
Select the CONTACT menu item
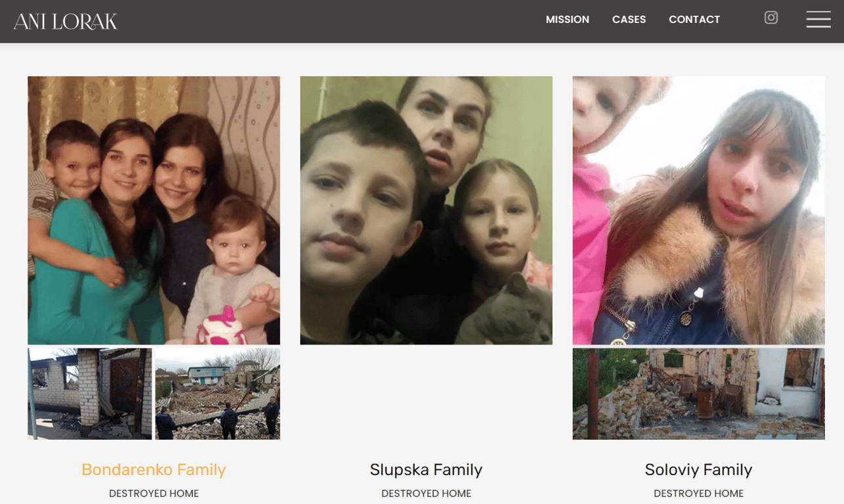pyautogui.click(x=694, y=20)
